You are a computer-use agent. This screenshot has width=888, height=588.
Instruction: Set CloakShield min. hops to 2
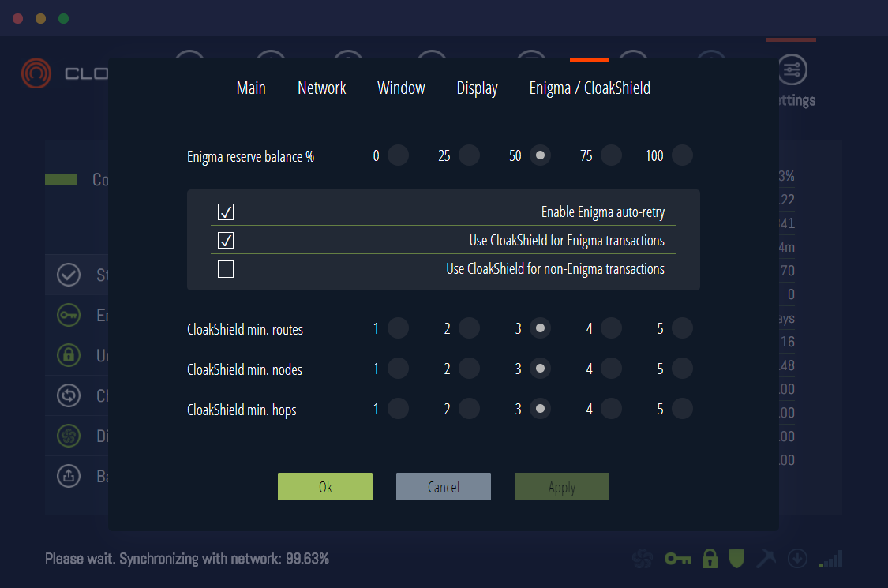click(469, 408)
